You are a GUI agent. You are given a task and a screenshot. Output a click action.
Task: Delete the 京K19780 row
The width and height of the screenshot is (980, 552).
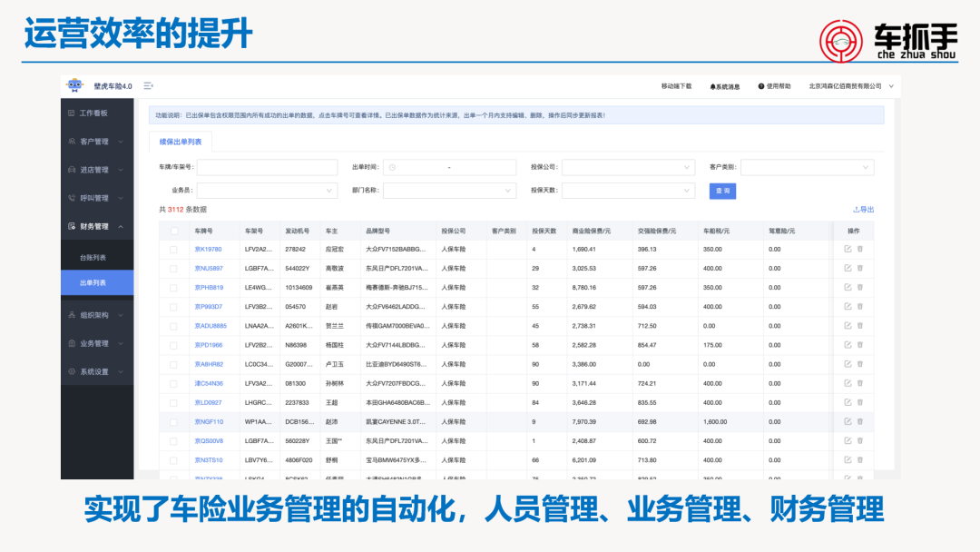(x=860, y=249)
